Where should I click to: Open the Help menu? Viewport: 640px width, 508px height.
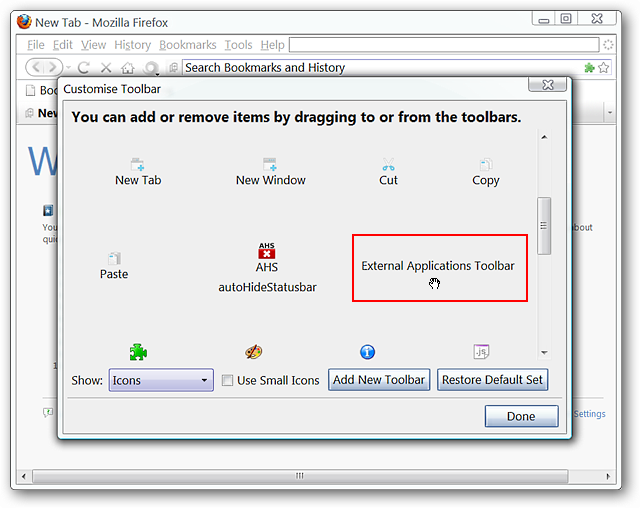click(x=272, y=44)
